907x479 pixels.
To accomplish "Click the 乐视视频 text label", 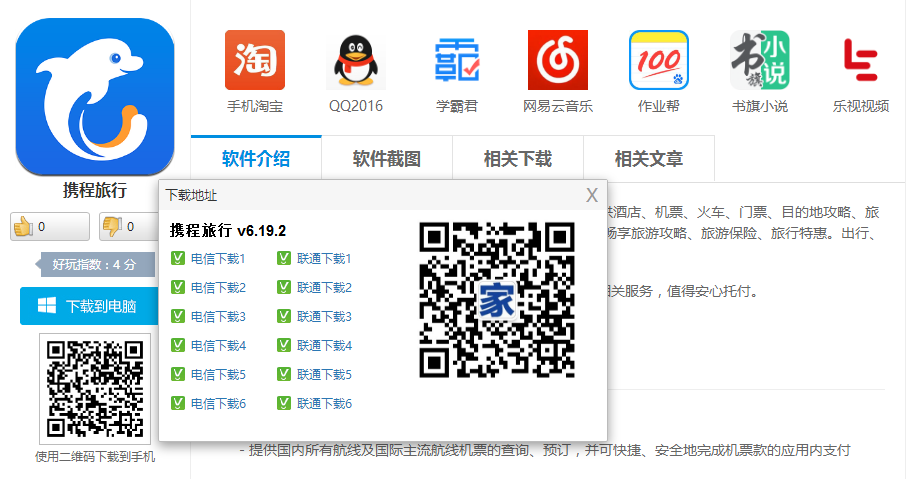I will coord(861,106).
